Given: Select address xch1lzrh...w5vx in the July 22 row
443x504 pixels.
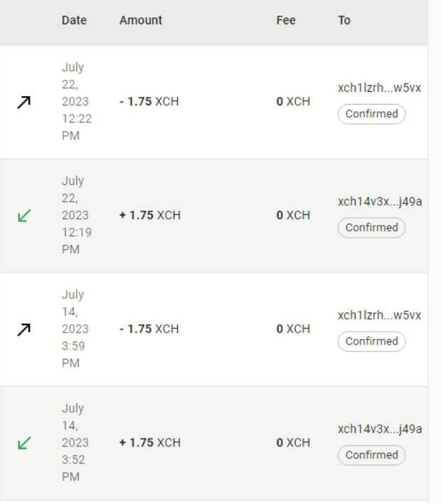Looking at the screenshot, I should [x=380, y=88].
